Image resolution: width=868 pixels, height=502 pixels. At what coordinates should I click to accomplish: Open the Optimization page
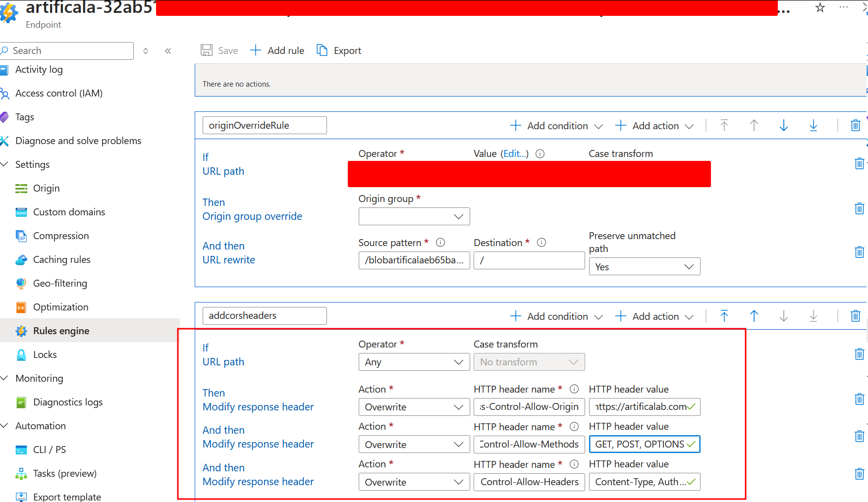click(x=60, y=307)
